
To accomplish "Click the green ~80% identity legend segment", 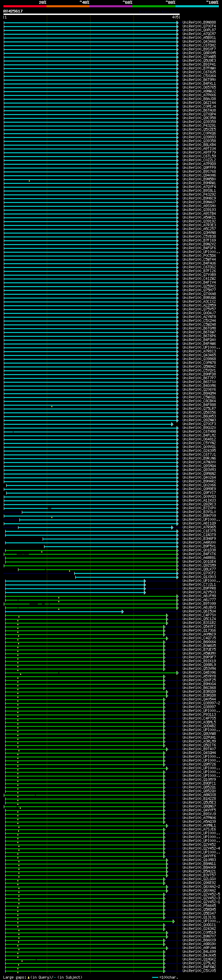I will click(154, 7).
